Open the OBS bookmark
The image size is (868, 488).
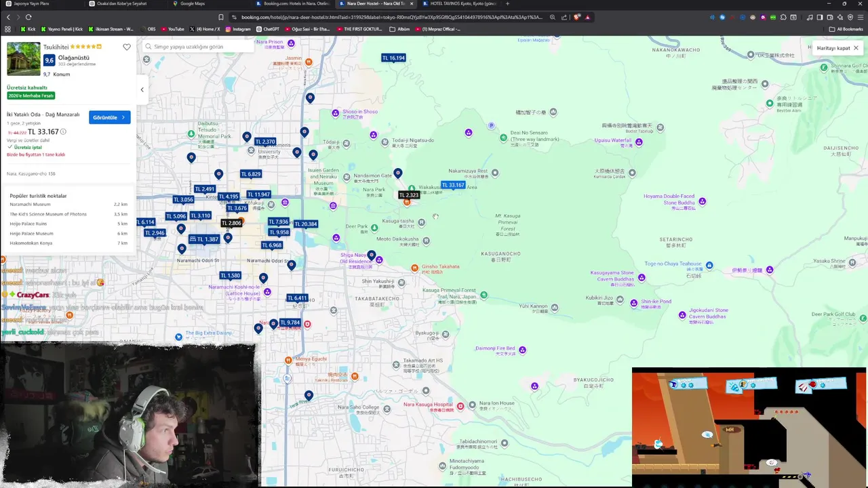(147, 29)
